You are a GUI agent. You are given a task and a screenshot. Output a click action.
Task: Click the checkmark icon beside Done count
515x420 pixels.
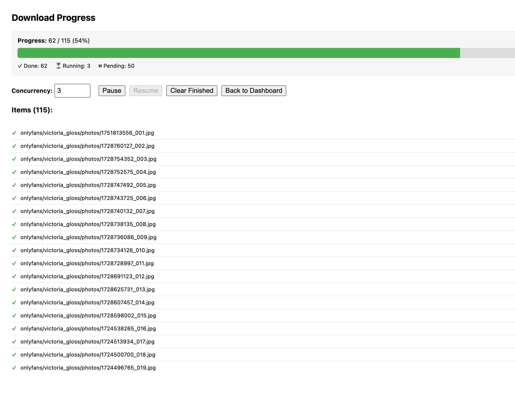pyautogui.click(x=20, y=66)
